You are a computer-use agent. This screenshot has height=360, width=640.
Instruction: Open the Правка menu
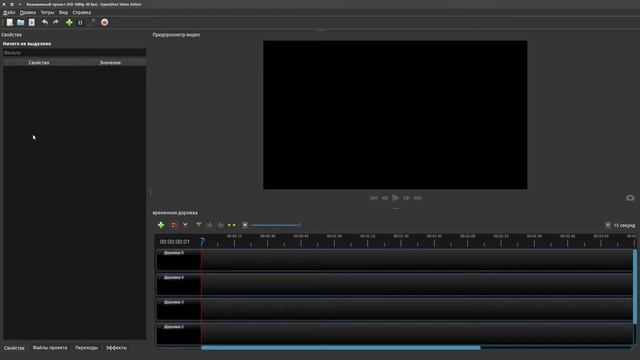pyautogui.click(x=28, y=12)
